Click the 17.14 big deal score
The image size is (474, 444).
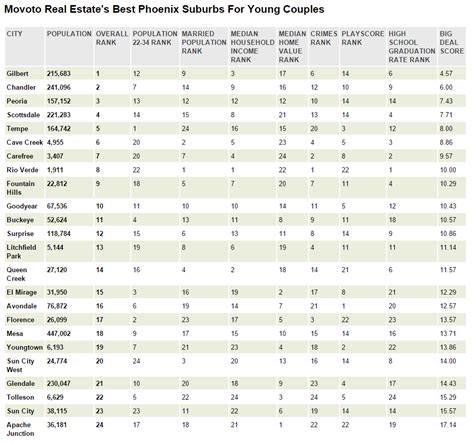448,425
